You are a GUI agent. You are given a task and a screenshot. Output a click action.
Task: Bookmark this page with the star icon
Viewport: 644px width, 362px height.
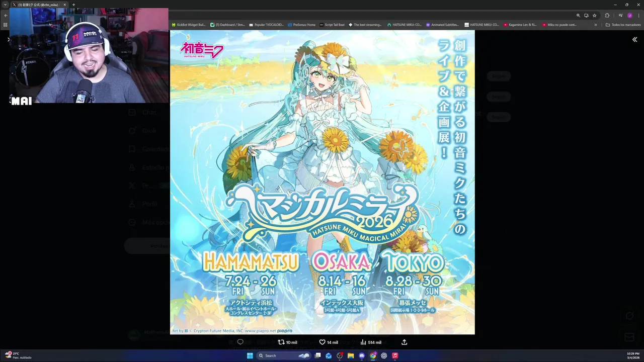pyautogui.click(x=594, y=16)
